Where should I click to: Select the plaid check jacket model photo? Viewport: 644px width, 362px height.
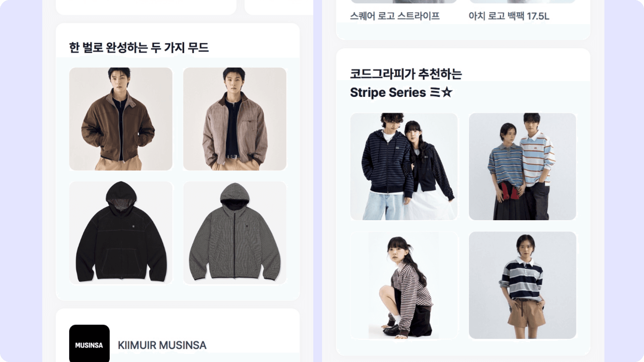[x=235, y=119]
